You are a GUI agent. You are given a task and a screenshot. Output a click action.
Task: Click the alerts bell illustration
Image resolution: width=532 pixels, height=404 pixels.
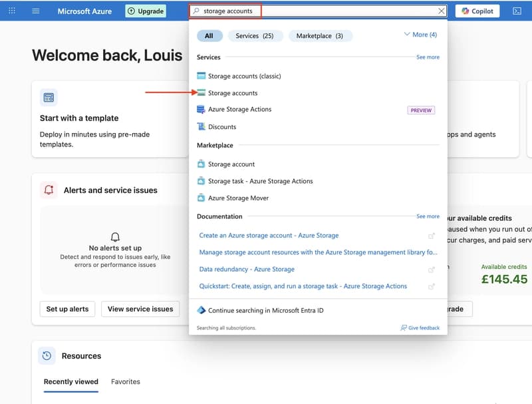(114, 237)
